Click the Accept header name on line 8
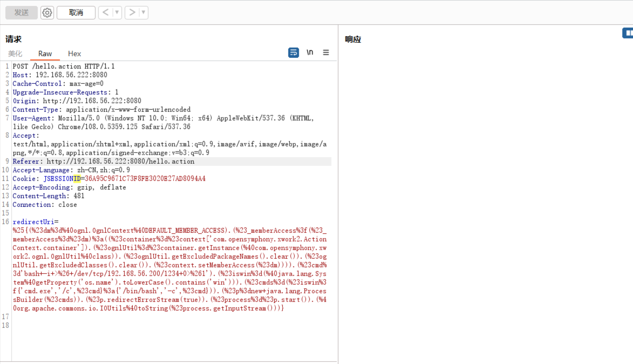633x364 pixels. (x=24, y=135)
